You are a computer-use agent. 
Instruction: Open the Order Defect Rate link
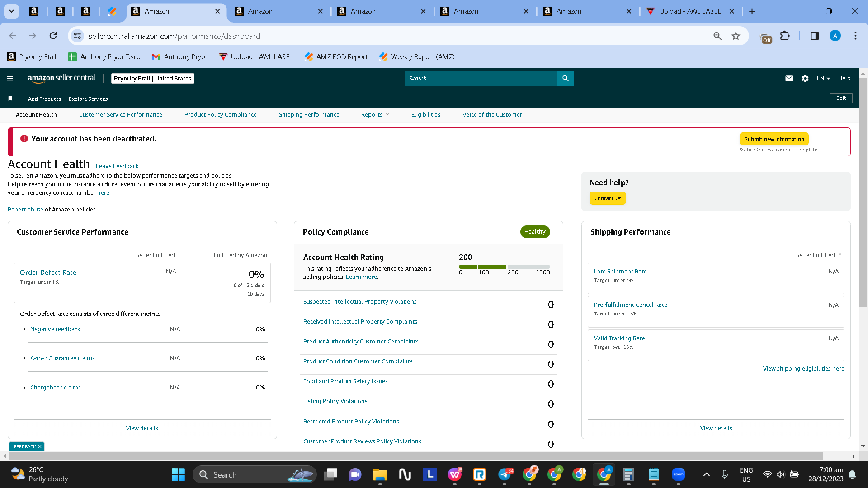[48, 272]
